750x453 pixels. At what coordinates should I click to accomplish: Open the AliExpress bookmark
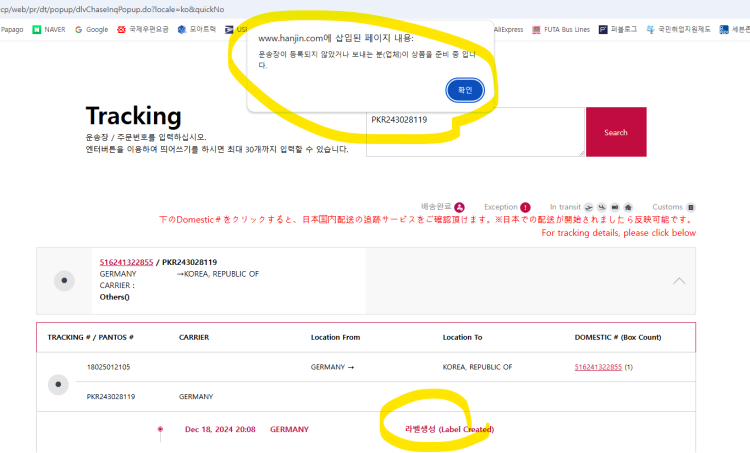click(x=508, y=30)
